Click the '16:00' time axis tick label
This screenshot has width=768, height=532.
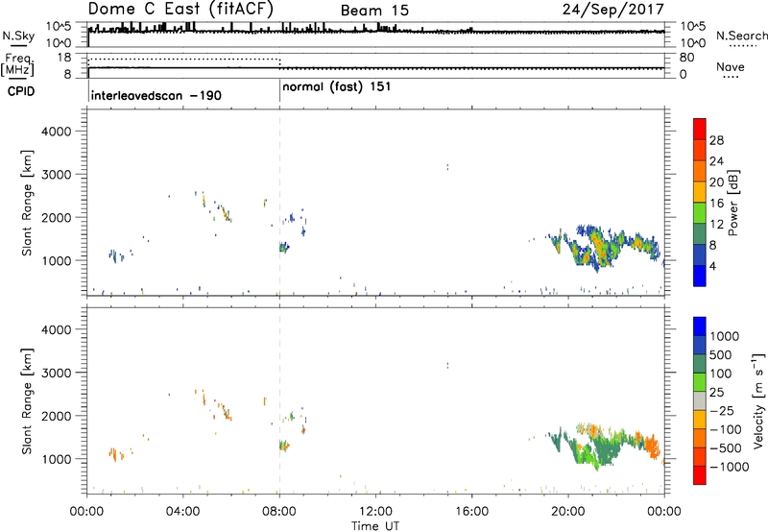(x=471, y=512)
